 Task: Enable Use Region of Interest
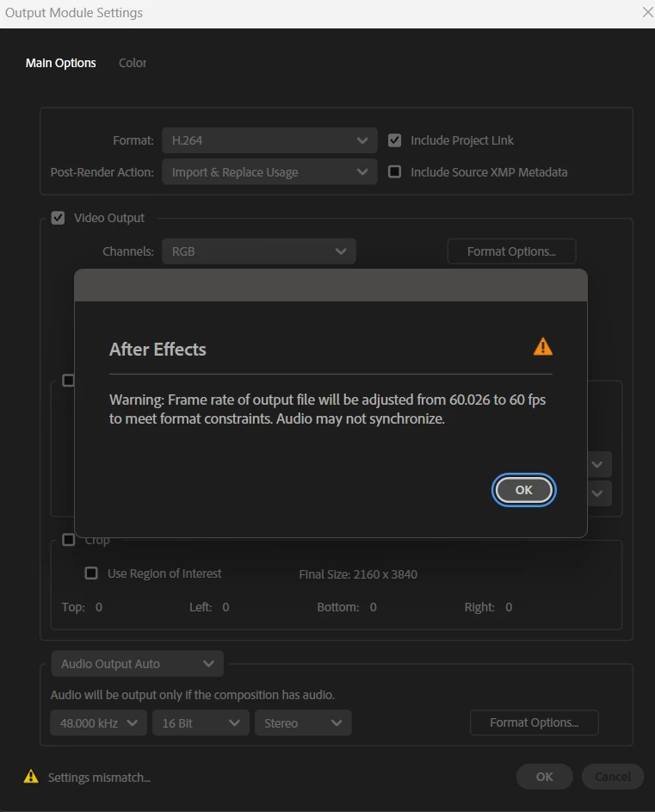(91, 573)
